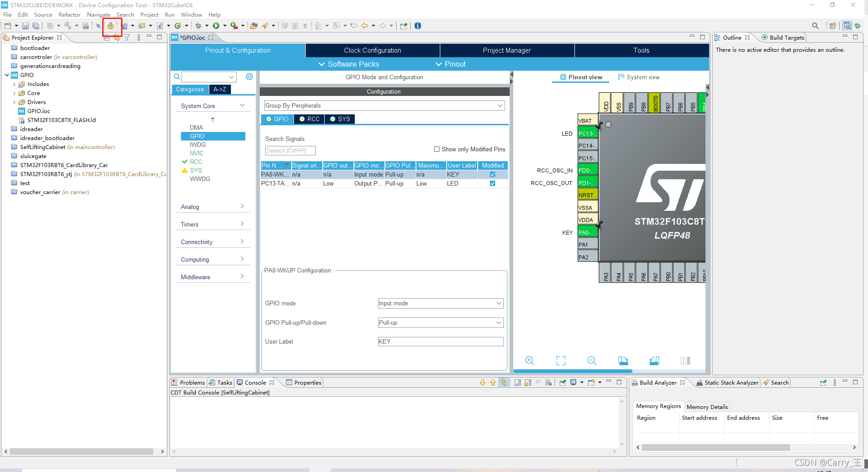Click the blue Information center icon
The width and height of the screenshot is (868, 472).
coord(418,26)
